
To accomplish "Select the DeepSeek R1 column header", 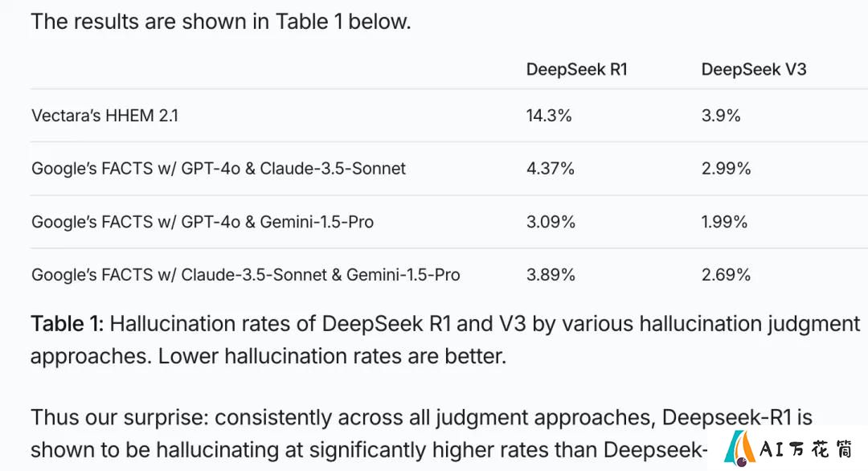I will pos(576,69).
